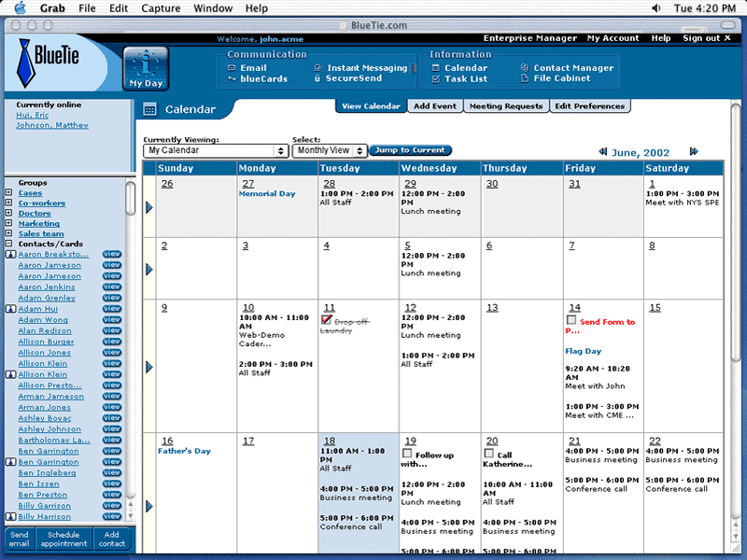Click the Task List checkmark icon
747x560 pixels.
click(435, 78)
